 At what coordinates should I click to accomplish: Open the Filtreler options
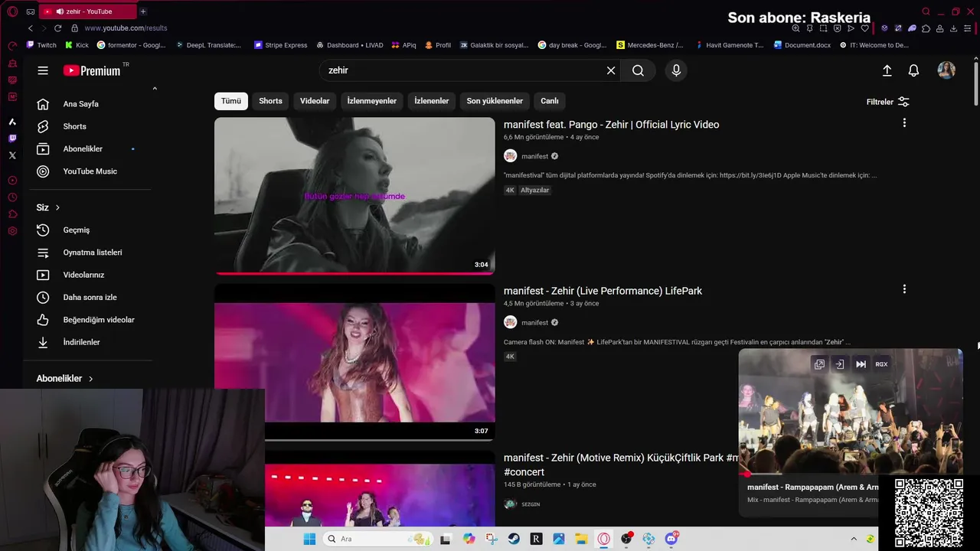click(887, 102)
